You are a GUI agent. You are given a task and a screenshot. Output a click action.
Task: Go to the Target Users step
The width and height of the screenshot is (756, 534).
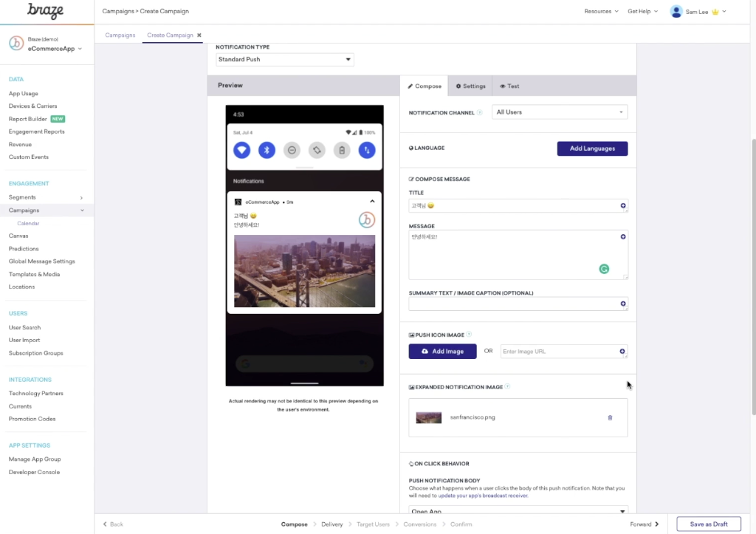click(373, 524)
